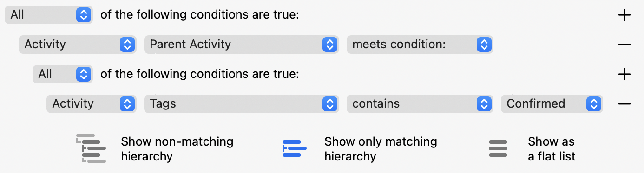Open the contains operator dropdown
644x173 pixels.
coord(420,104)
